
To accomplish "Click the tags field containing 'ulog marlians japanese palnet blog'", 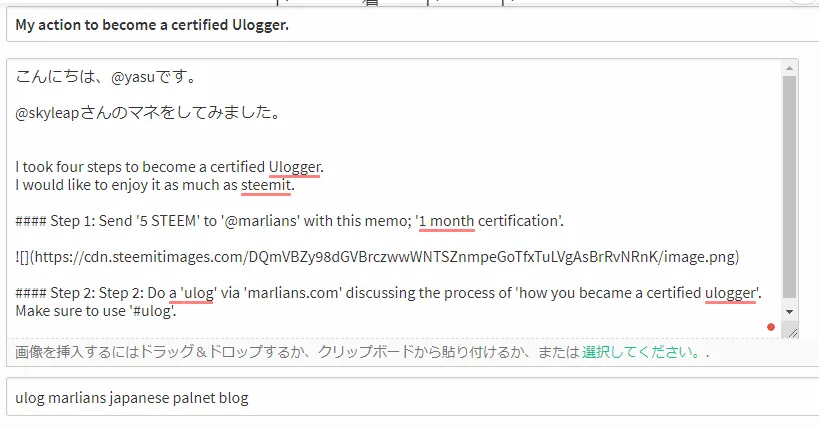I will (x=413, y=397).
